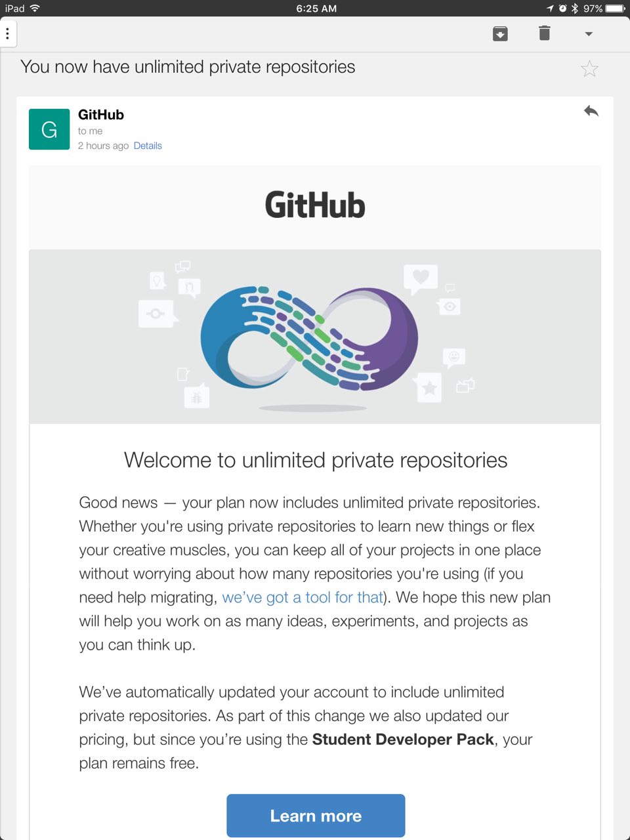Open the three-dot side menu
The height and width of the screenshot is (840, 630).
pyautogui.click(x=7, y=33)
